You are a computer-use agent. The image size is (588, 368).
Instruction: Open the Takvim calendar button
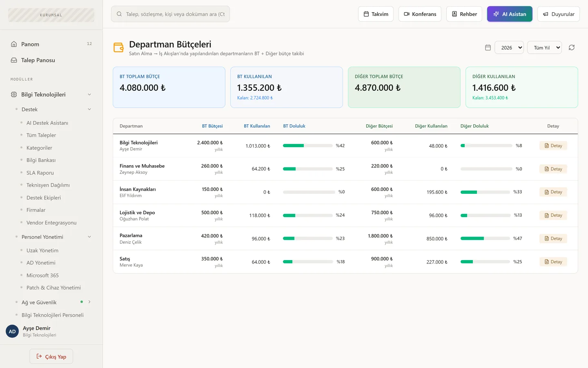coord(376,14)
